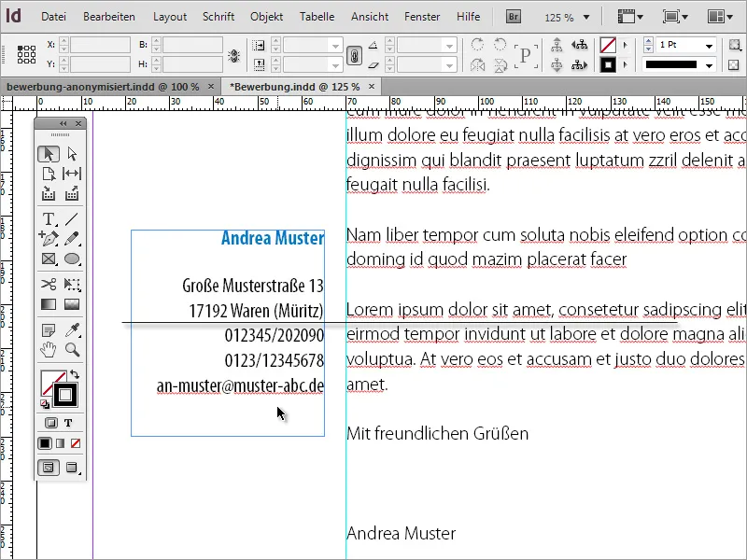This screenshot has width=747, height=560.
Task: Open the stroke type line dropdown
Action: 709,65
